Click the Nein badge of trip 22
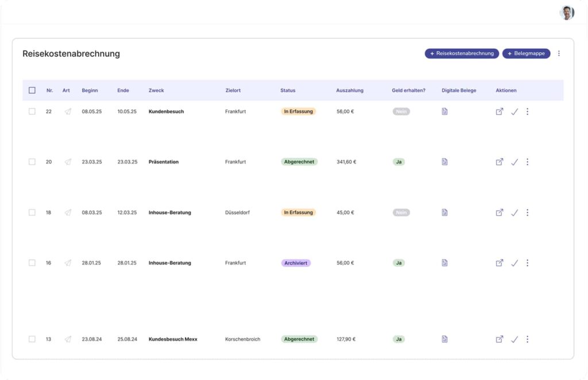588x380 pixels. click(x=401, y=111)
